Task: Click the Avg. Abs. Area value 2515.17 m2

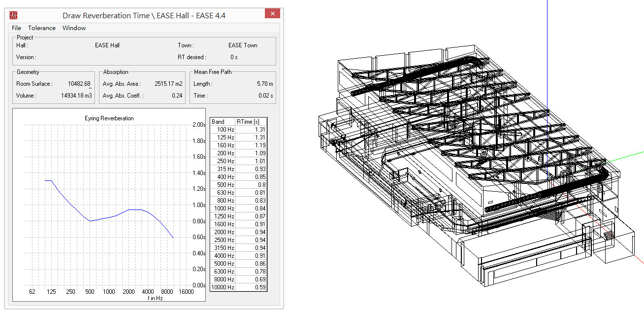Action: (x=168, y=84)
